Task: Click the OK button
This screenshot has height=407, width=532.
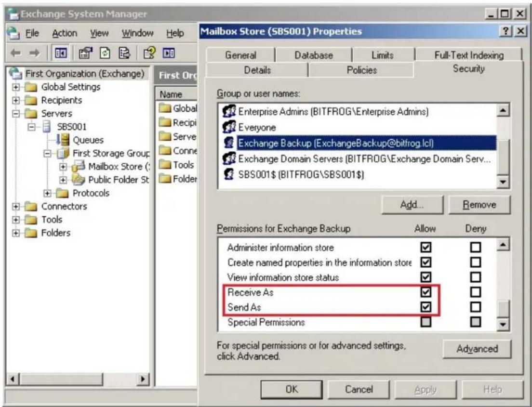Action: [292, 389]
